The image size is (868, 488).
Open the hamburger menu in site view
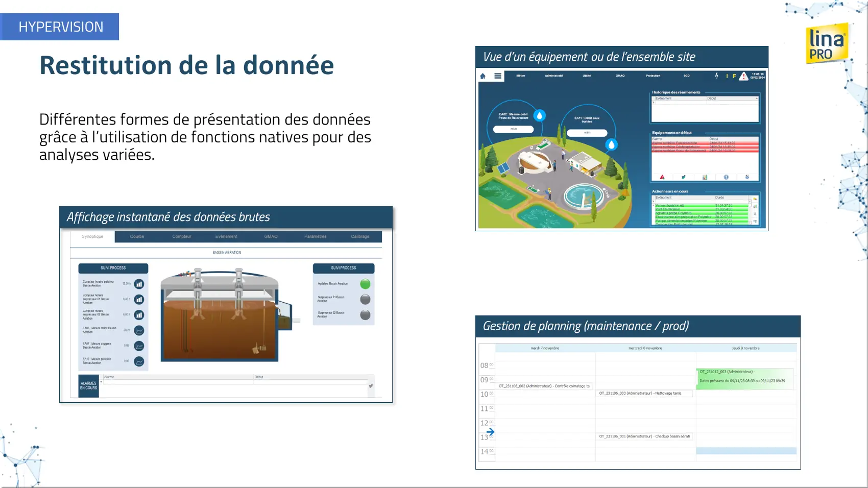(497, 76)
